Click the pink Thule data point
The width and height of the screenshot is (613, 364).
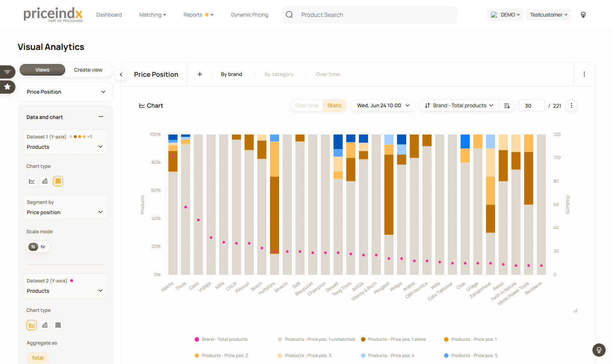(x=185, y=207)
